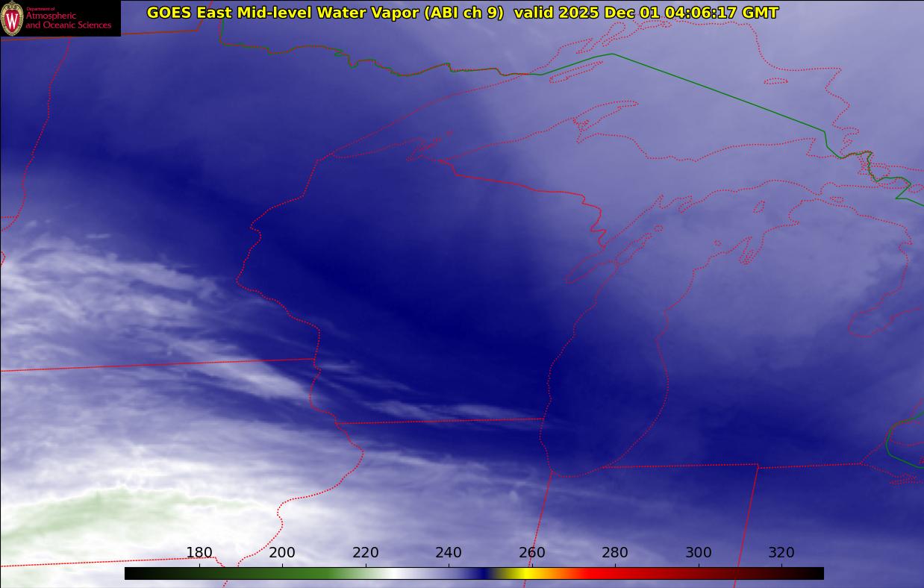924x588 pixels.
Task: Click the yellow band on the colorbar
Action: pos(526,573)
